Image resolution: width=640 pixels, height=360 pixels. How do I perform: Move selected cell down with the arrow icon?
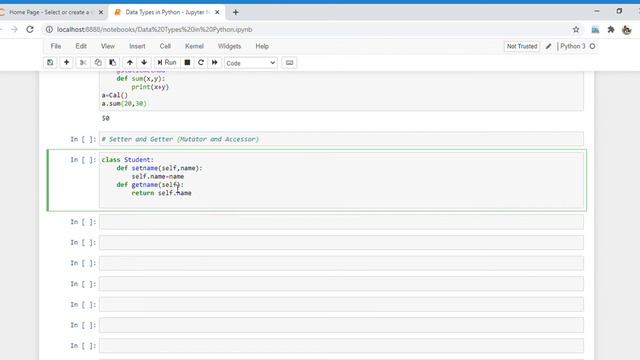click(x=144, y=63)
